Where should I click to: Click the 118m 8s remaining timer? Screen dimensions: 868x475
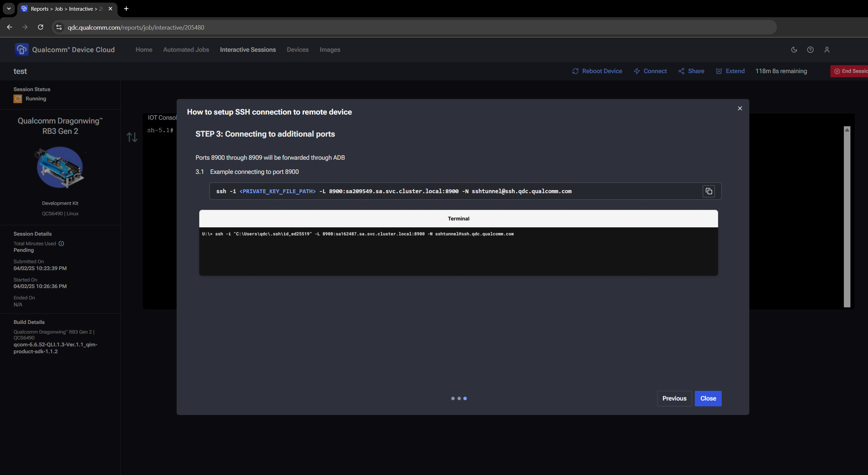coord(781,71)
